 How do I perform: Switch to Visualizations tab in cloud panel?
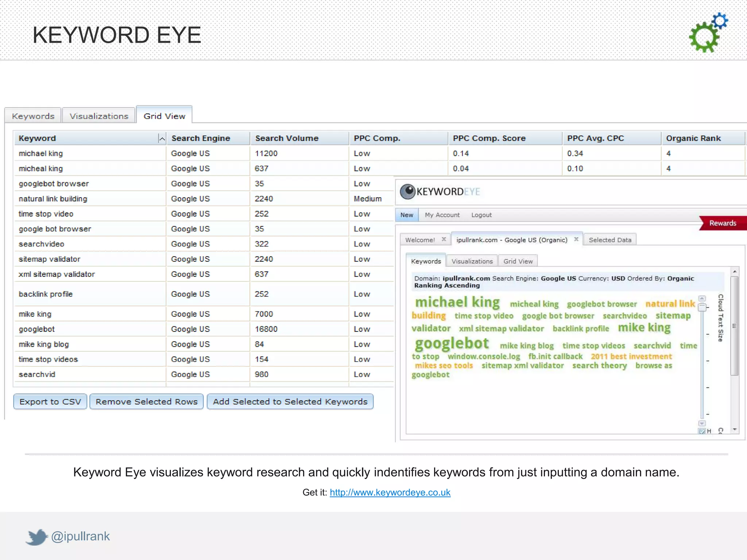[472, 261]
